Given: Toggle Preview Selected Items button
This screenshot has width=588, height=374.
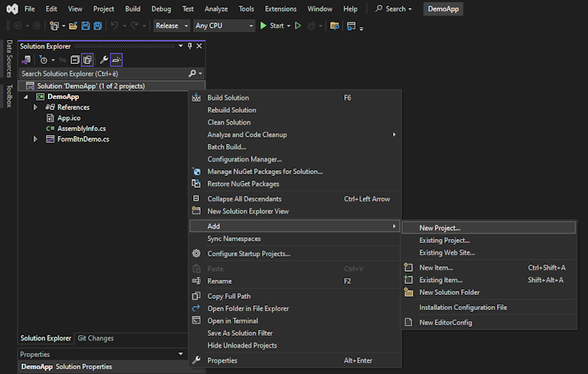Looking at the screenshot, I should tap(117, 60).
